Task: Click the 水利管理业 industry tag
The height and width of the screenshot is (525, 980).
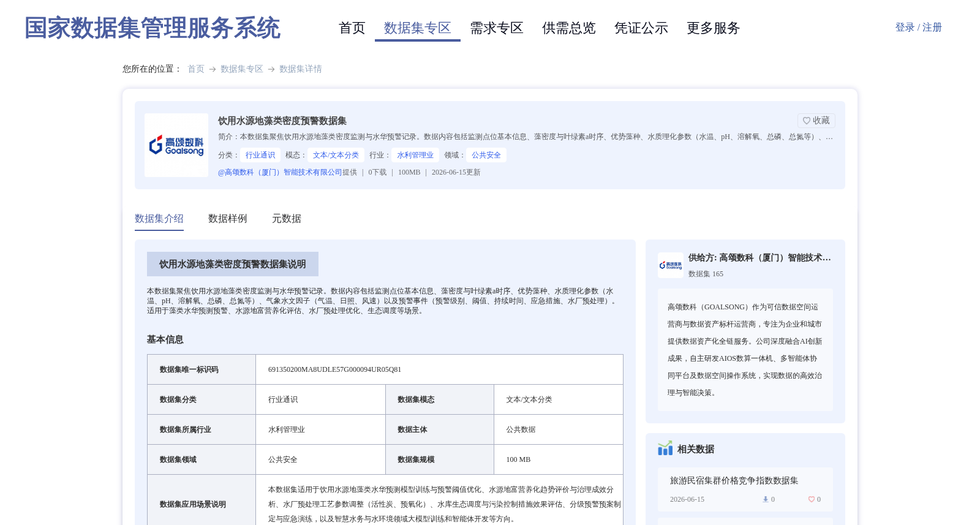Action: coord(415,155)
